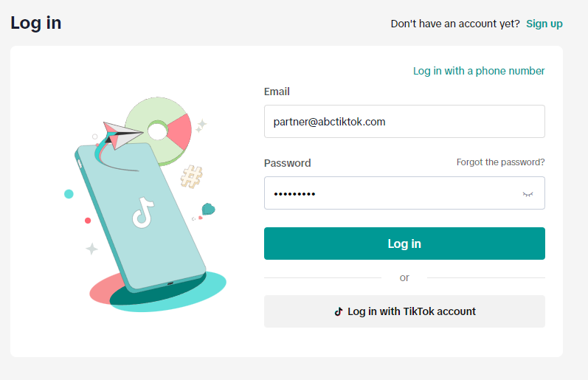Click the teal dot left of the phone
Screen dimensions: 588x380
(69, 194)
